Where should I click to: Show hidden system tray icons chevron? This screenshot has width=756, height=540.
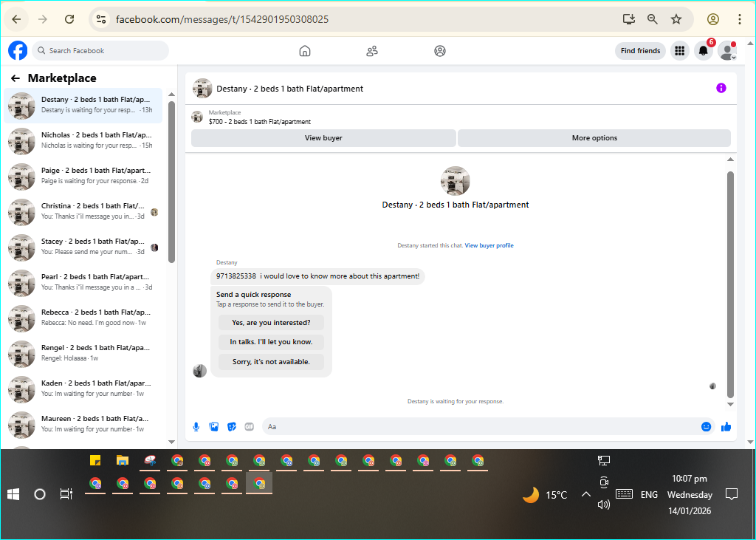(x=585, y=494)
